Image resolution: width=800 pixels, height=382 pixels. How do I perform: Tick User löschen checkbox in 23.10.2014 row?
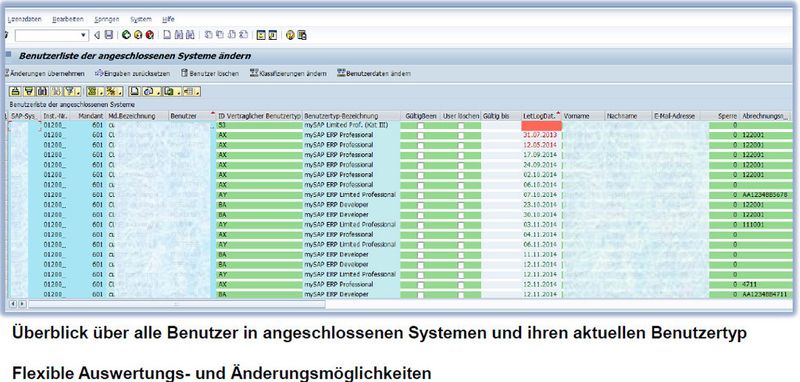coord(461,205)
